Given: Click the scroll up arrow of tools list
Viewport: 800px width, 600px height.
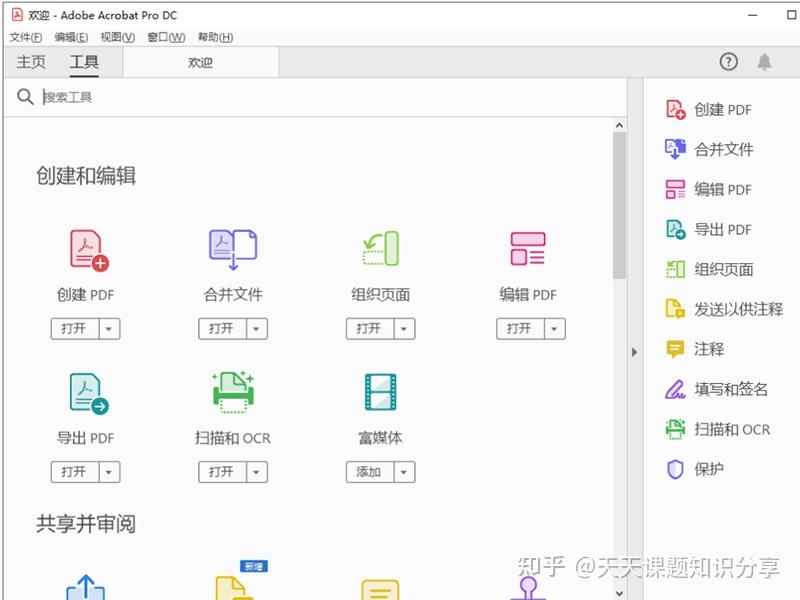Looking at the screenshot, I should tap(619, 125).
